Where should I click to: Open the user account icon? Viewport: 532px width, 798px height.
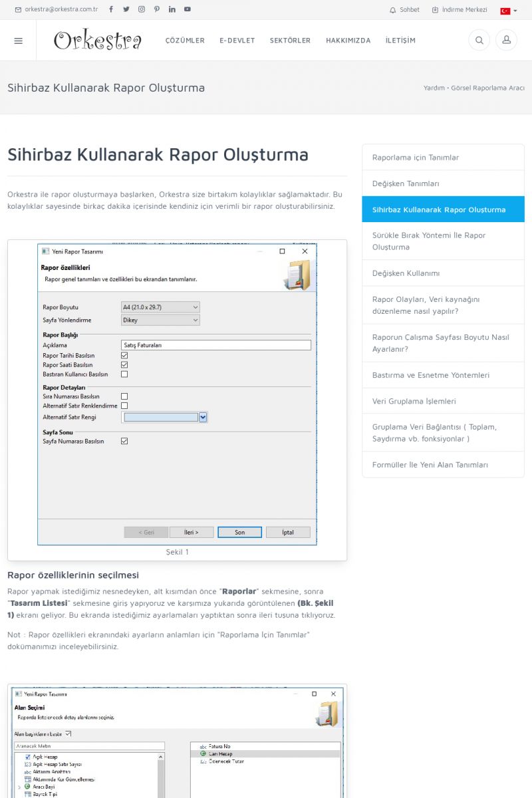(x=506, y=41)
